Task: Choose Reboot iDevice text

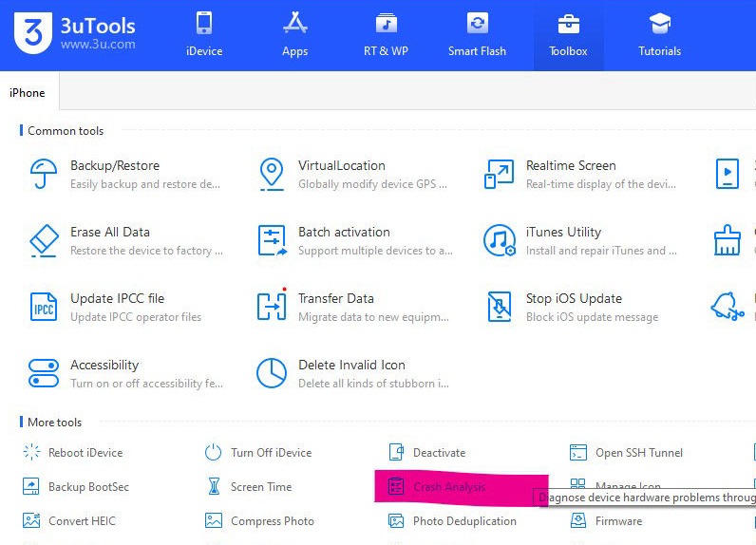Action: (85, 453)
